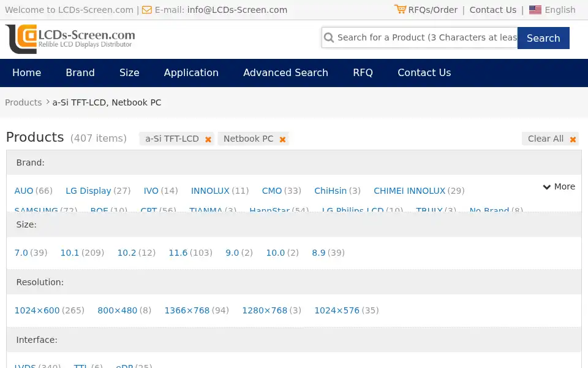This screenshot has height=368, width=588.
Task: Expand more brands with More chevron
Action: coord(559,186)
